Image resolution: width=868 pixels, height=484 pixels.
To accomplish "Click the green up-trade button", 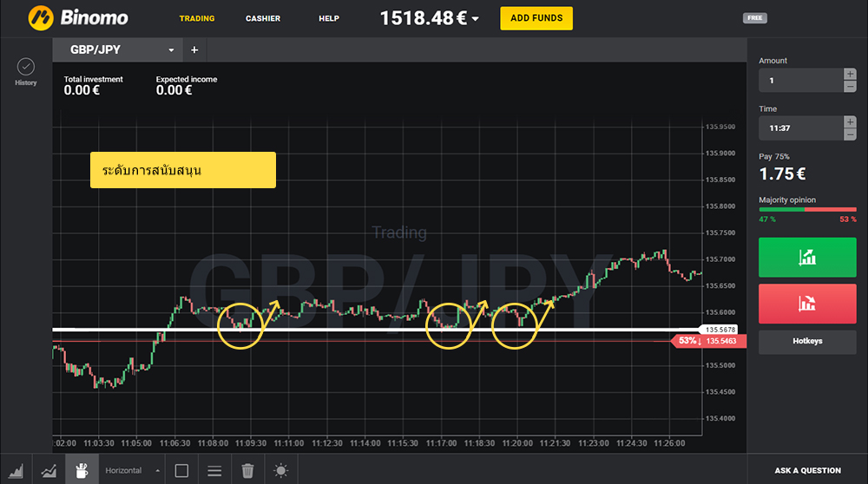I will [x=807, y=258].
